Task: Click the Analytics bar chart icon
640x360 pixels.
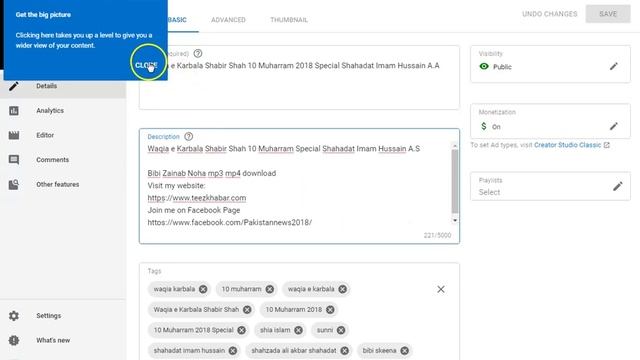Action: [14, 111]
